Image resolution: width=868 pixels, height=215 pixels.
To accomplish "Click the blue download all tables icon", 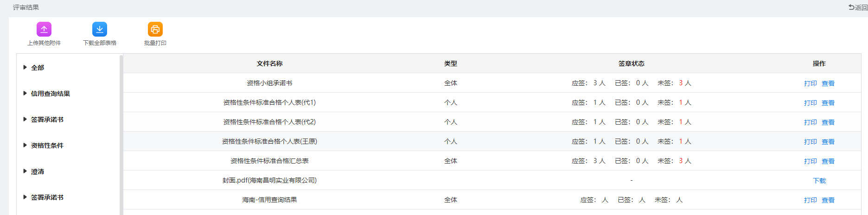I will [100, 29].
